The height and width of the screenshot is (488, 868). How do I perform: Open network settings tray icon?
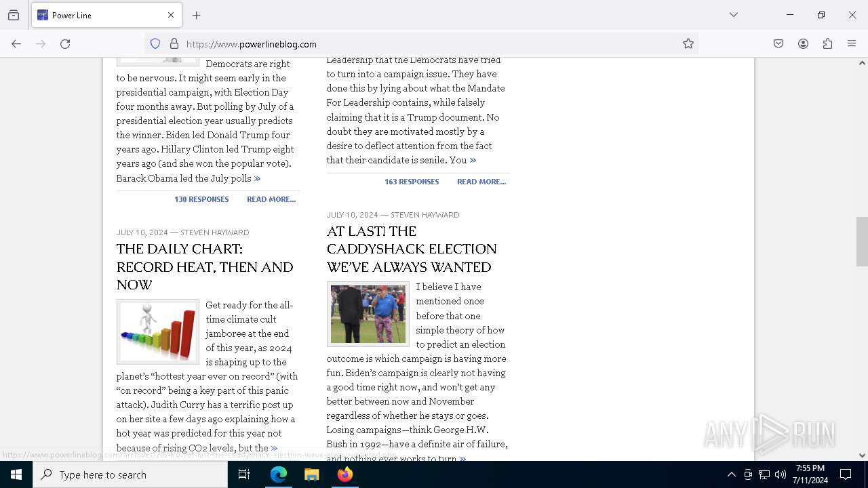tap(764, 474)
